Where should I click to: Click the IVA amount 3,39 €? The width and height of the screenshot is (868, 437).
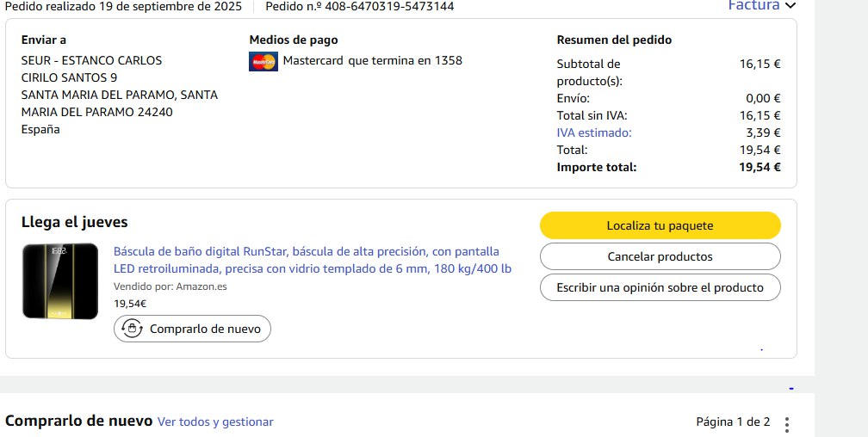[763, 132]
